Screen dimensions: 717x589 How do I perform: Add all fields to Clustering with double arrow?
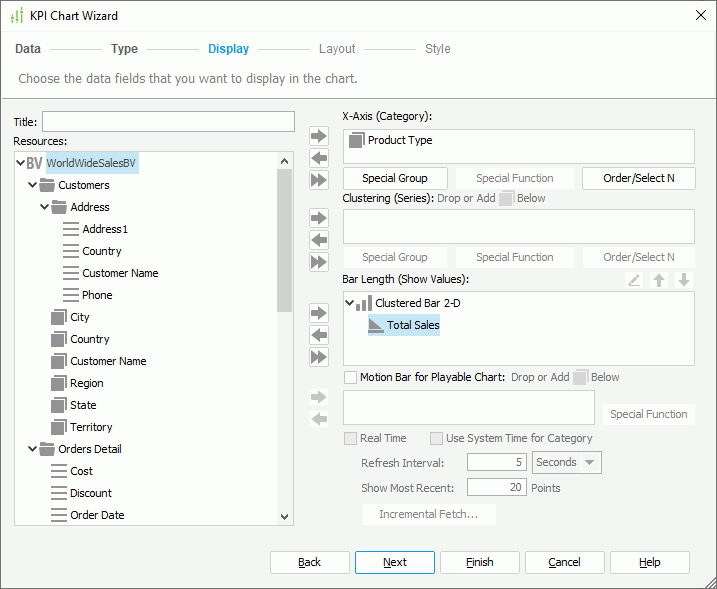[x=319, y=262]
